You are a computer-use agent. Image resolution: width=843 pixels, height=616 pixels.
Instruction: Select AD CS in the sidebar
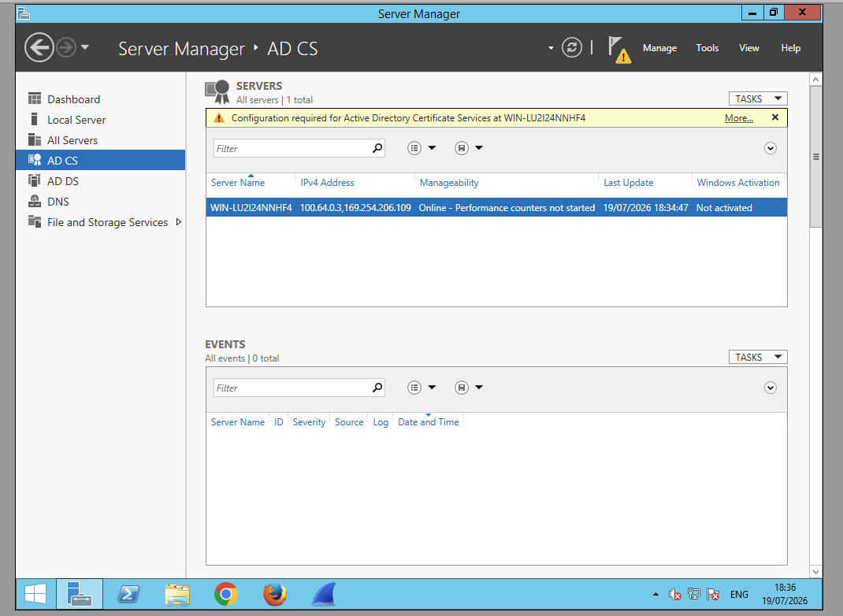(101, 160)
